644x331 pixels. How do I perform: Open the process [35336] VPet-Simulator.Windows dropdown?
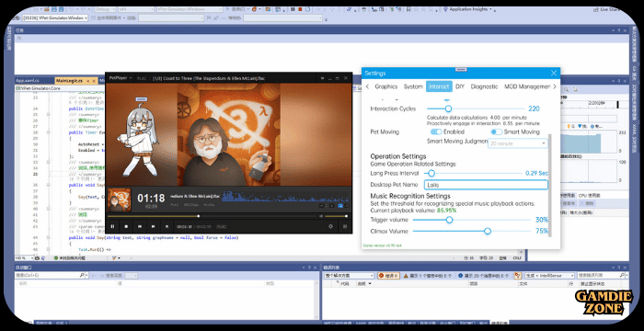[54, 18]
